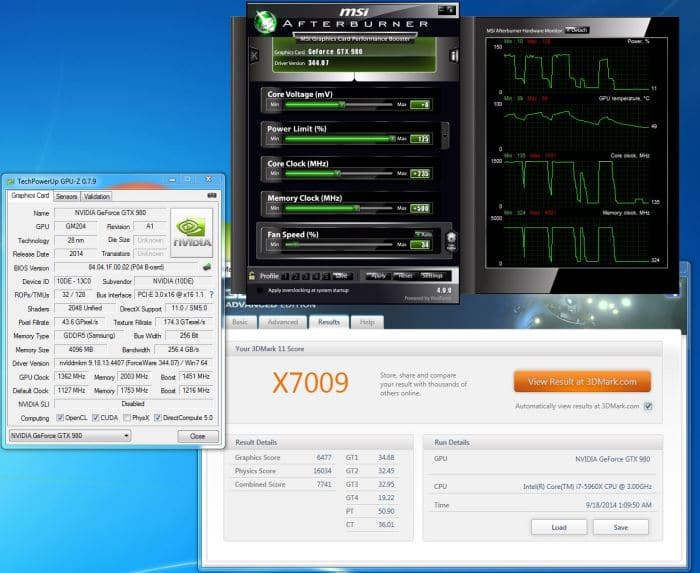
Task: Click the Memory clock graph in hardware monitor
Action: click(577, 240)
